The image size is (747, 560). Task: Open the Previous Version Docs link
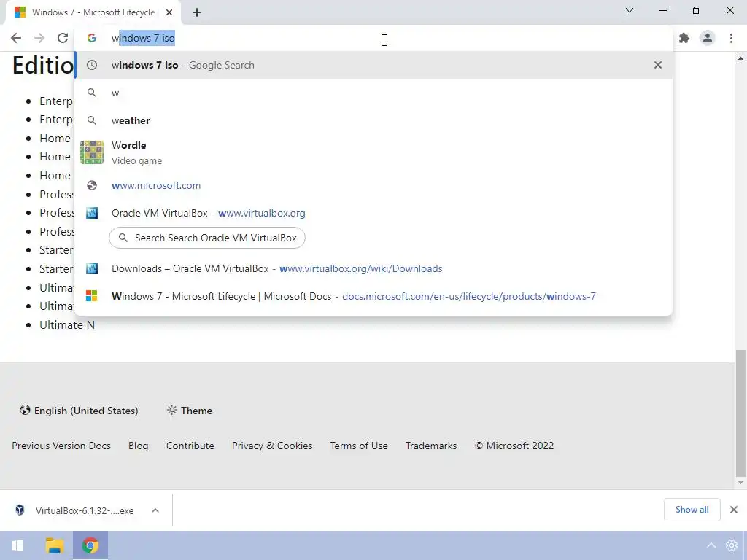(x=61, y=446)
